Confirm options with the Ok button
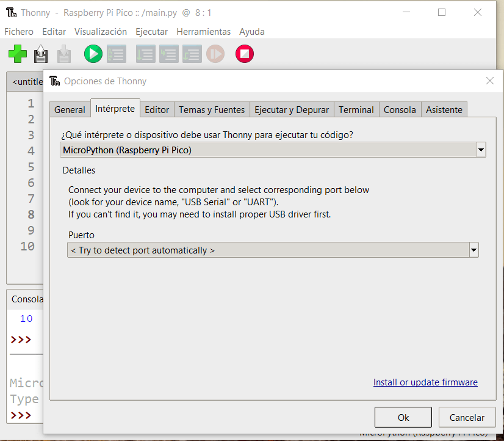The width and height of the screenshot is (504, 441). tap(403, 418)
